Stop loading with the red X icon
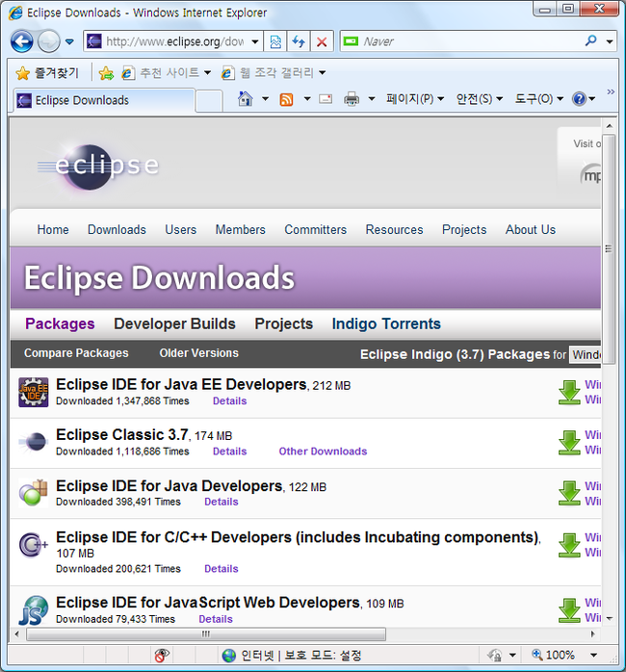The height and width of the screenshot is (672, 626). point(322,41)
